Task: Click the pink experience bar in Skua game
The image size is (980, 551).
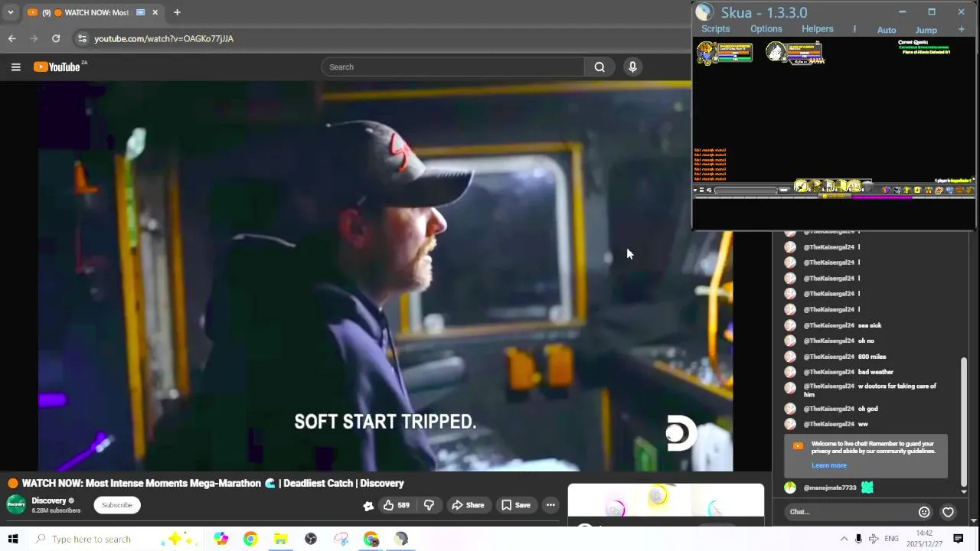Action: 882,197
